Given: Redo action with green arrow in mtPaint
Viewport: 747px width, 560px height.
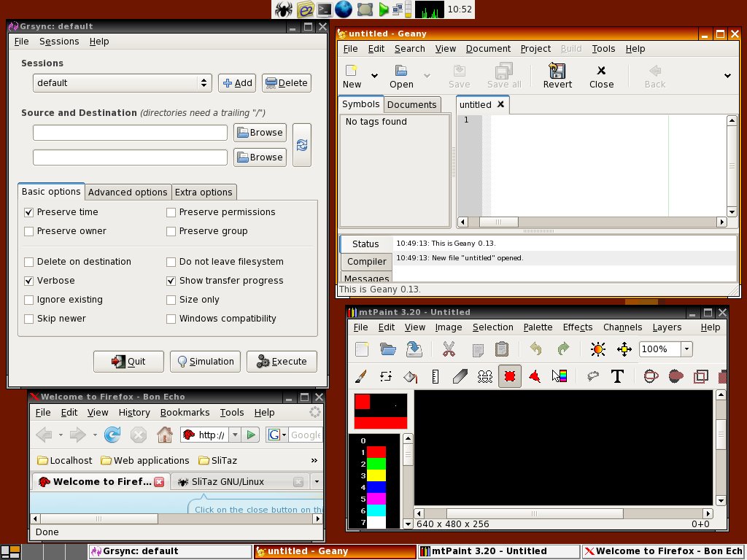Looking at the screenshot, I should [x=563, y=349].
